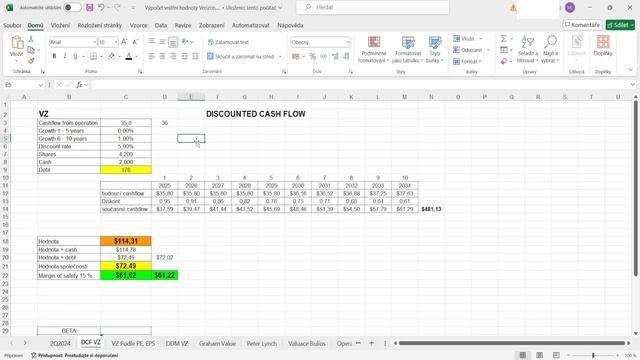This screenshot has height=360, width=640.
Task: Open font name Arial dropdown
Action: 94,42
